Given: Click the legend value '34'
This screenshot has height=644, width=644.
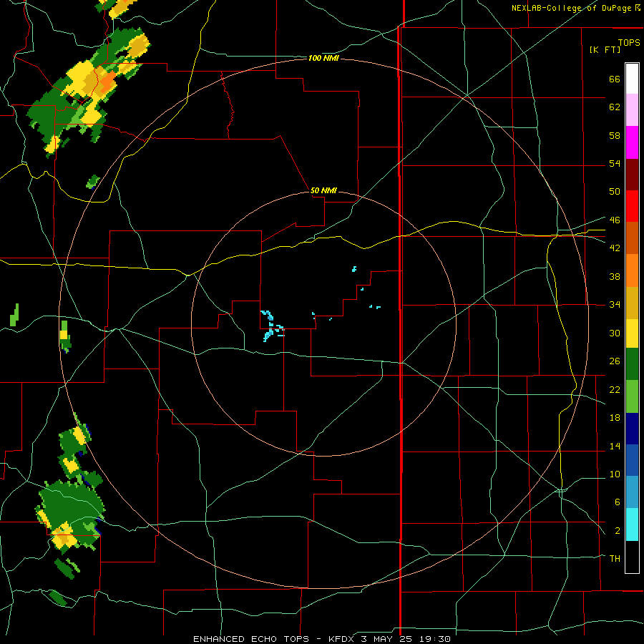Looking at the screenshot, I should pyautogui.click(x=615, y=304).
